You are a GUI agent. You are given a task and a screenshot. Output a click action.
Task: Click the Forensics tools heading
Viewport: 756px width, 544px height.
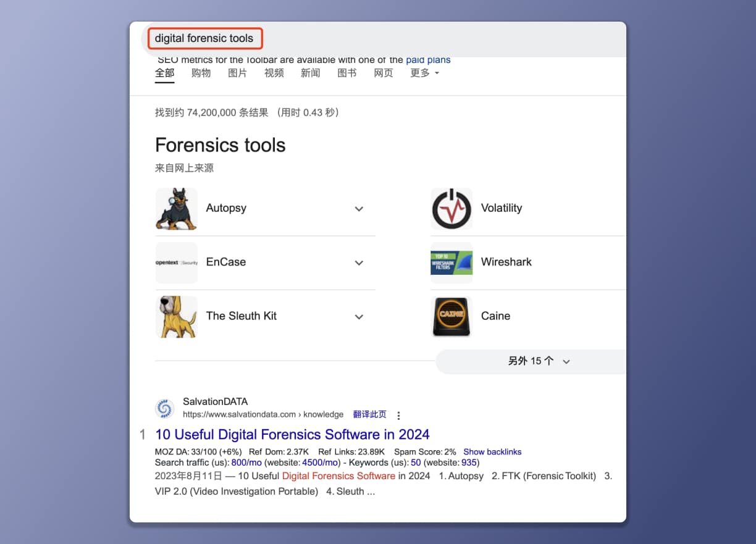(220, 145)
